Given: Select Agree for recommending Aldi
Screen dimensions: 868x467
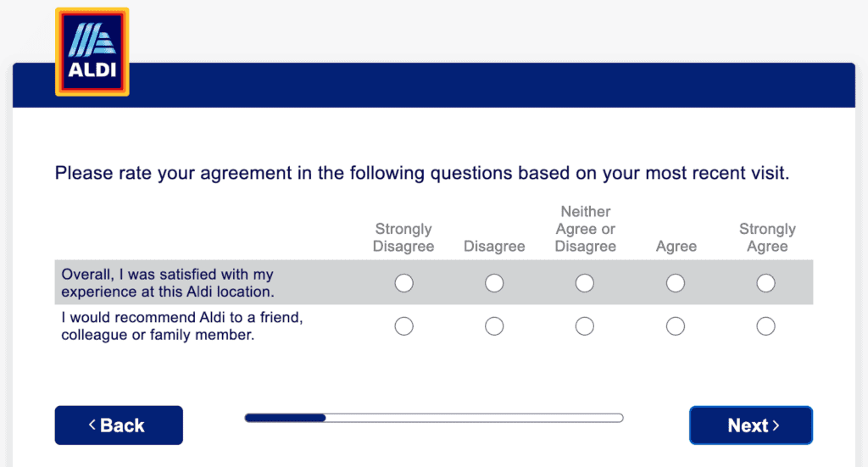Looking at the screenshot, I should click(676, 326).
